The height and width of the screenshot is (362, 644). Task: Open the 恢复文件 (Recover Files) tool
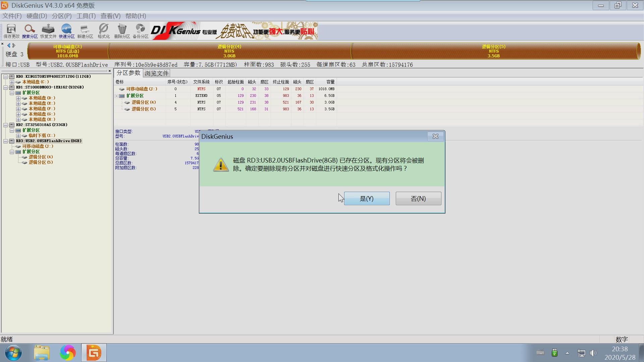coord(48,31)
